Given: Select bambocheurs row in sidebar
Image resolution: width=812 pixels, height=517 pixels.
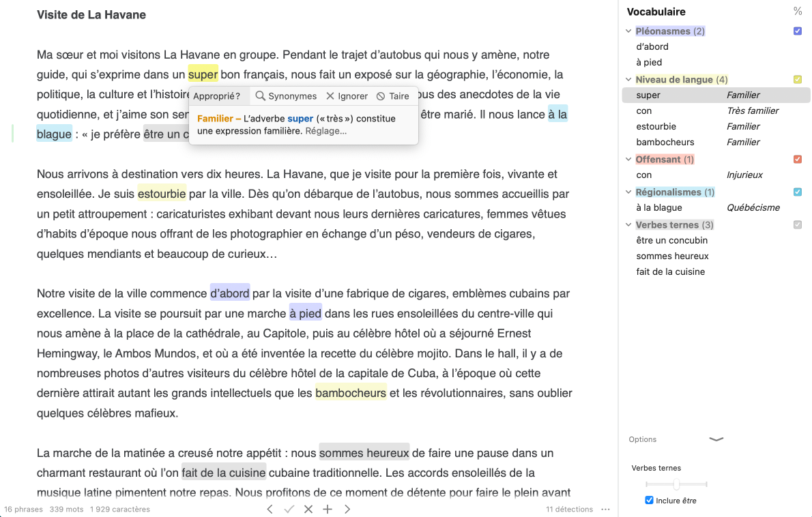Looking at the screenshot, I should (716, 142).
